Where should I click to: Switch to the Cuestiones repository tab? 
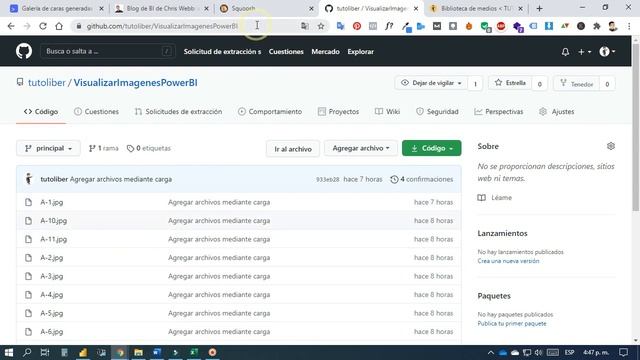(96, 111)
